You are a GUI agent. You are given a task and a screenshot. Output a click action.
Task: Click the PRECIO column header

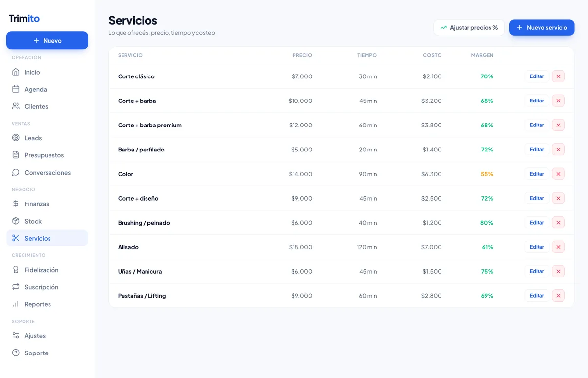[302, 55]
